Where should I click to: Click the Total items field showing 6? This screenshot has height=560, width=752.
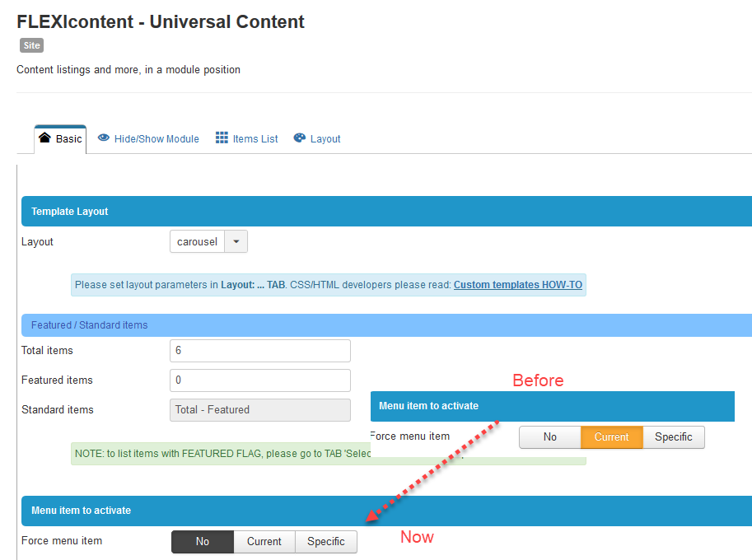click(x=260, y=351)
